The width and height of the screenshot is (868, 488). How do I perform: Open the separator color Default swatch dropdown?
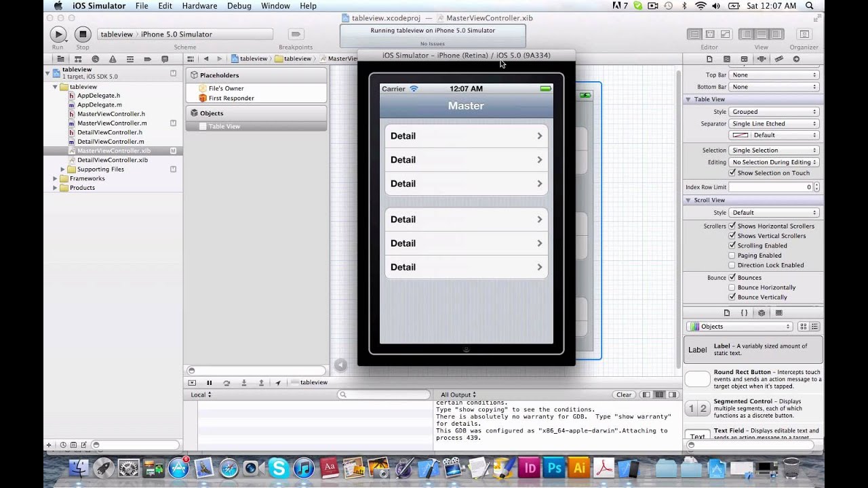(x=774, y=135)
